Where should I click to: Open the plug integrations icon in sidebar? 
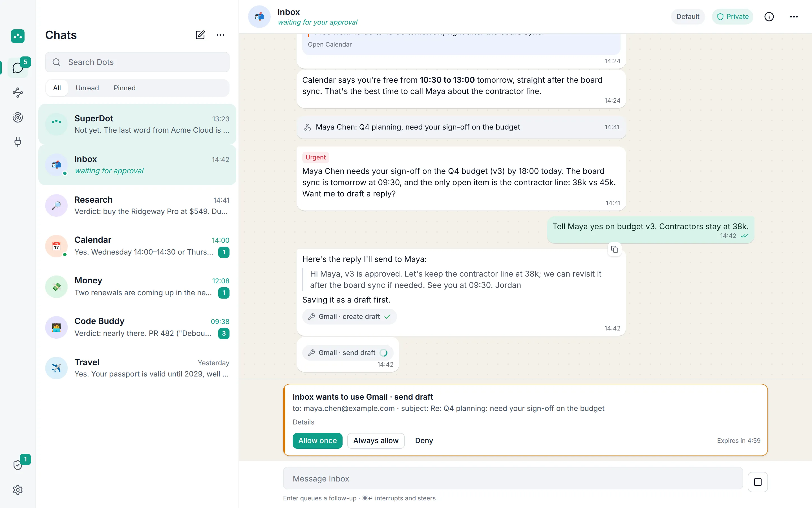click(18, 142)
